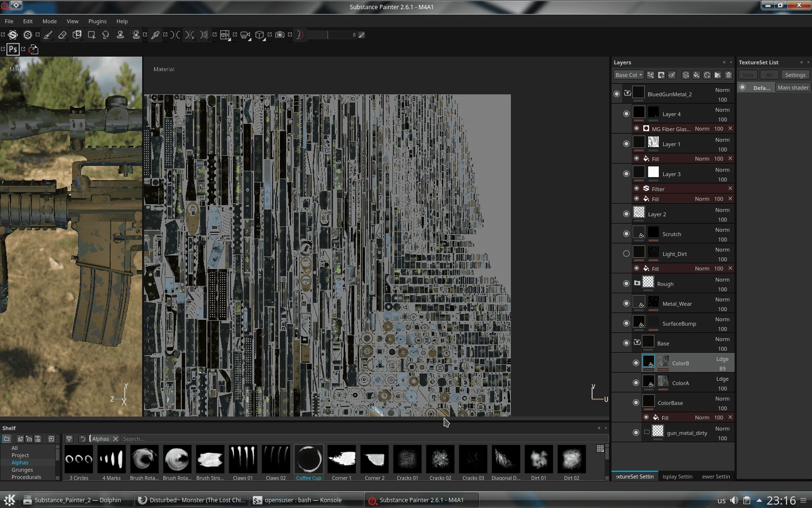Open the File menu

point(9,21)
